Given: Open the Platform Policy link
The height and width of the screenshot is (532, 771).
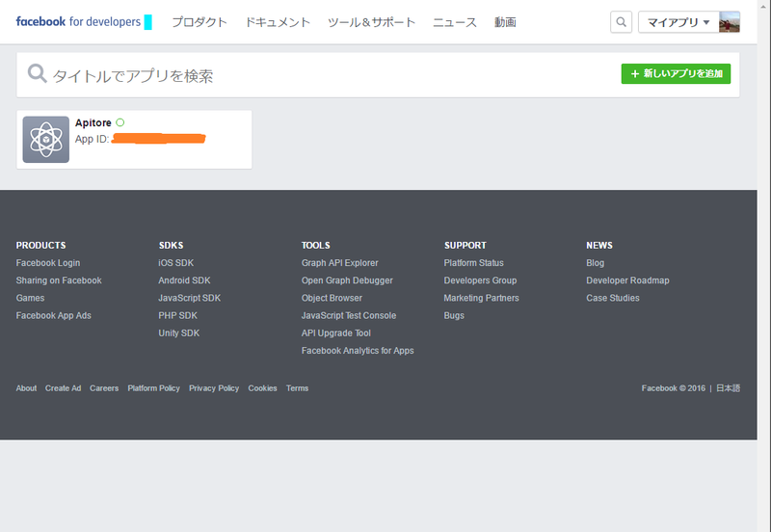Looking at the screenshot, I should pyautogui.click(x=153, y=388).
